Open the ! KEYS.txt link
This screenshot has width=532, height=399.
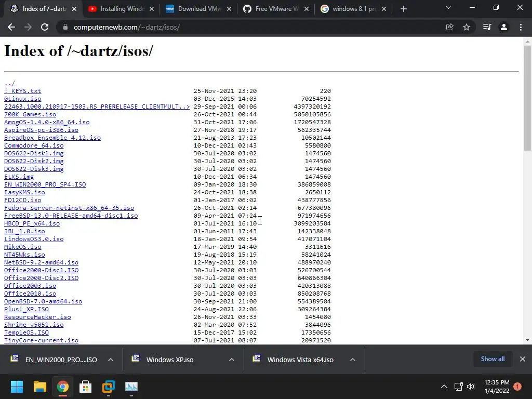coord(23,91)
